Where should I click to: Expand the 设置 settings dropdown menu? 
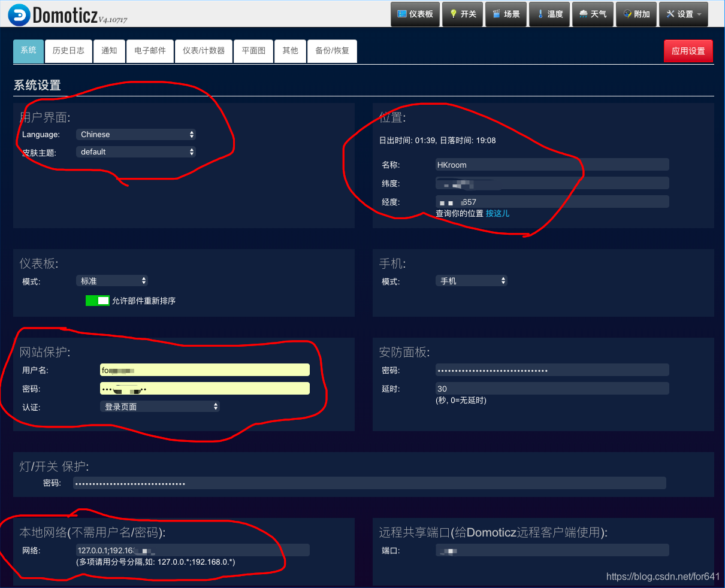[x=684, y=14]
